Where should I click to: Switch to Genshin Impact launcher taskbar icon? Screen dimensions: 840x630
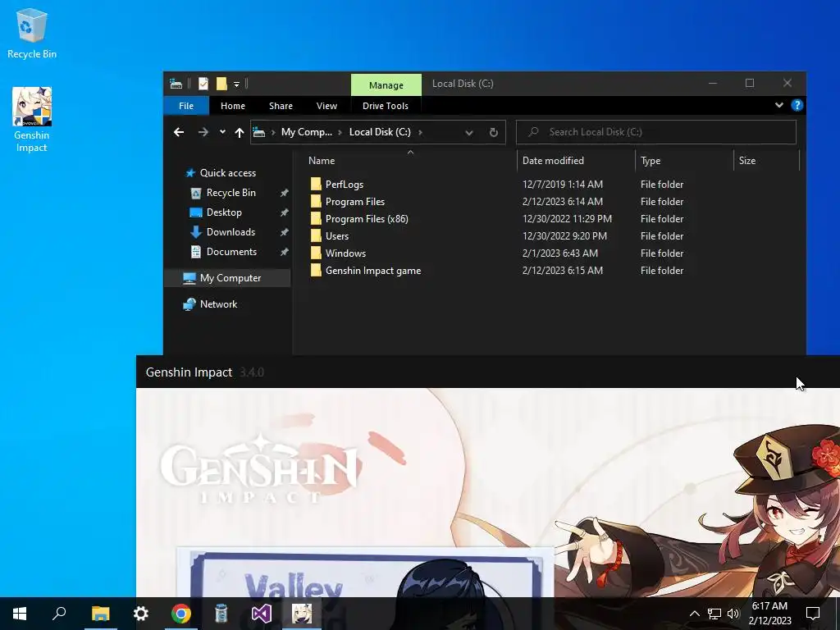coord(302,614)
